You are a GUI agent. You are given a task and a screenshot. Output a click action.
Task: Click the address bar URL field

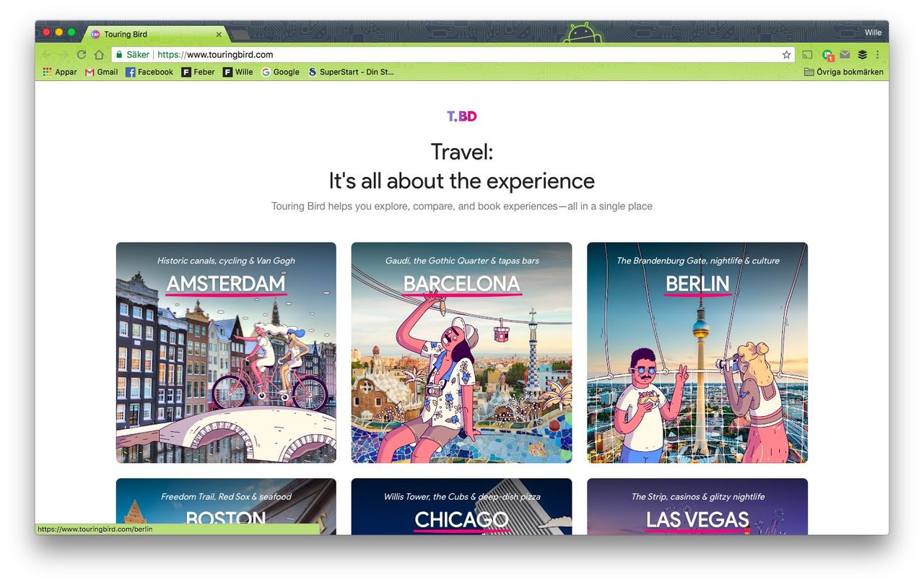(453, 55)
